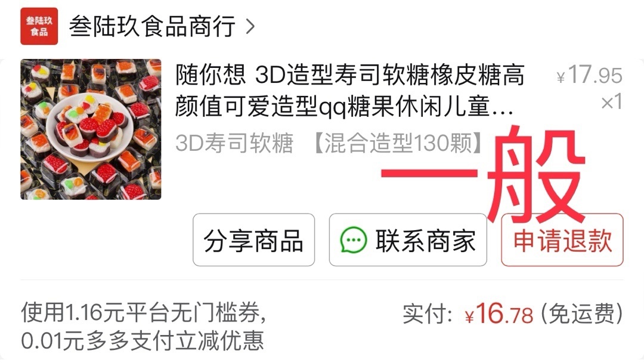Click the 实付 label text
Image resolution: width=644 pixels, height=363 pixels.
[x=427, y=314]
